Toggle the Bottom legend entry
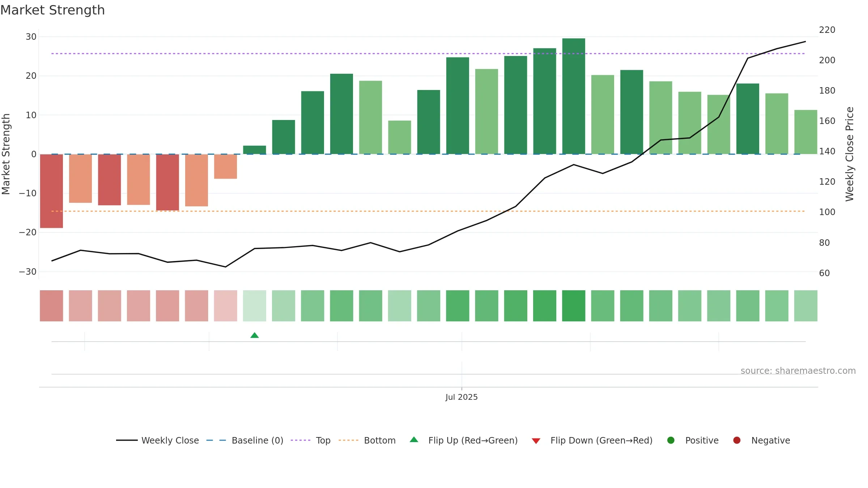Viewport: 868px width, 488px height. pos(367,440)
